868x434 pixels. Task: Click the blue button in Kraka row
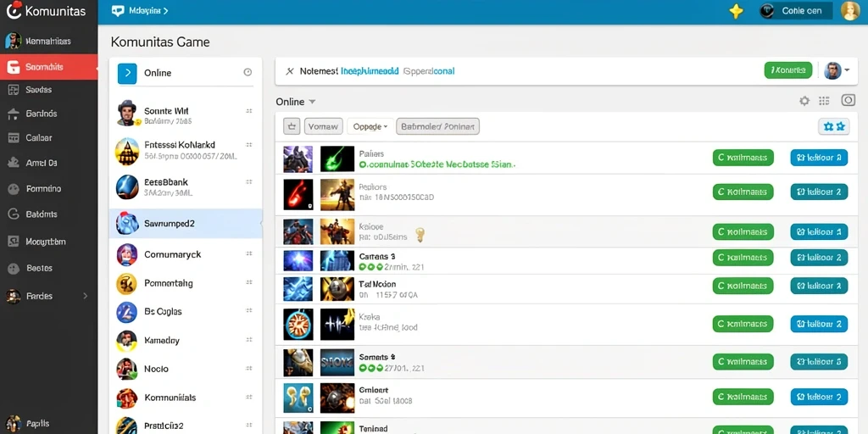[820, 324]
